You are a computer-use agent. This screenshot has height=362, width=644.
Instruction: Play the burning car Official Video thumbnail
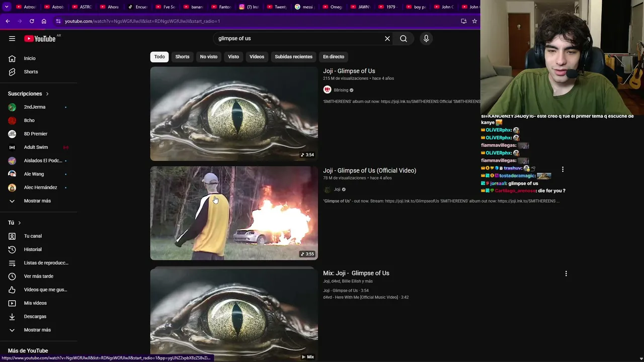(234, 213)
